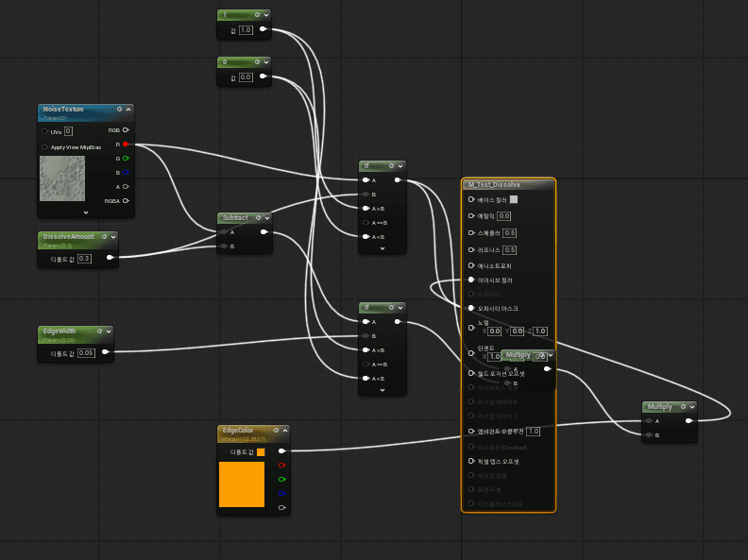This screenshot has width=748, height=560.
Task: Select the M_Test_Dissolve node title
Action: [x=494, y=184]
